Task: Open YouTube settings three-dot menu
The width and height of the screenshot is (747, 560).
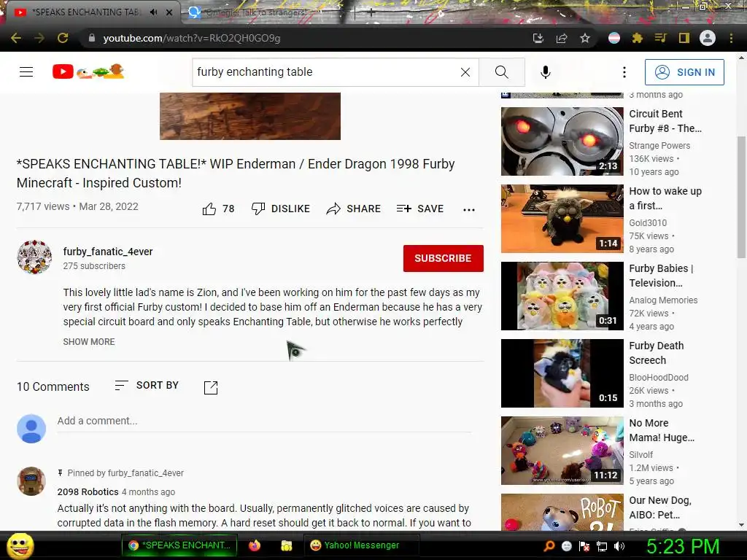Action: 624,72
